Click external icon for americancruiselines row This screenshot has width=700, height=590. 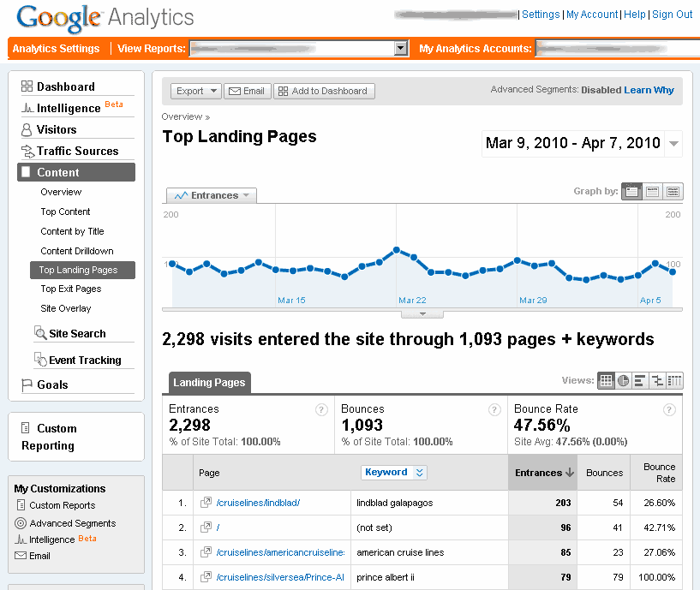[x=206, y=552]
